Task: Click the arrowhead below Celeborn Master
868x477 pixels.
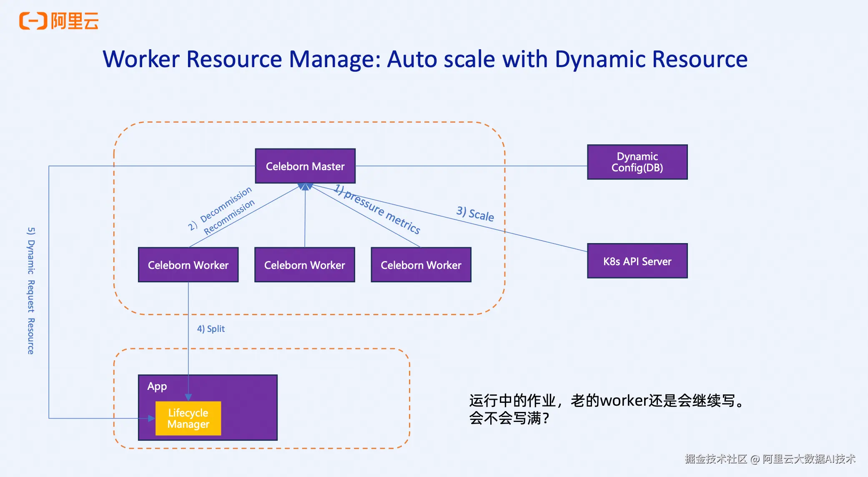Action: (x=305, y=186)
